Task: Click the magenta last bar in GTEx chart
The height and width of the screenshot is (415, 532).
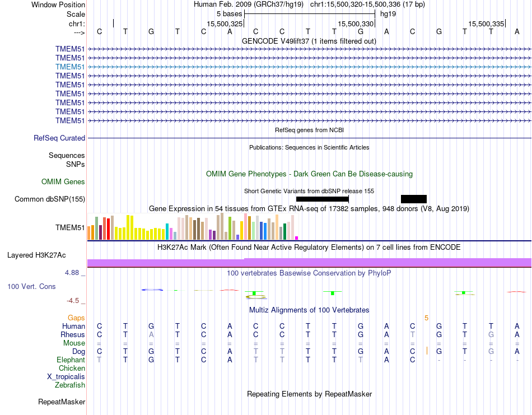Action: click(297, 238)
